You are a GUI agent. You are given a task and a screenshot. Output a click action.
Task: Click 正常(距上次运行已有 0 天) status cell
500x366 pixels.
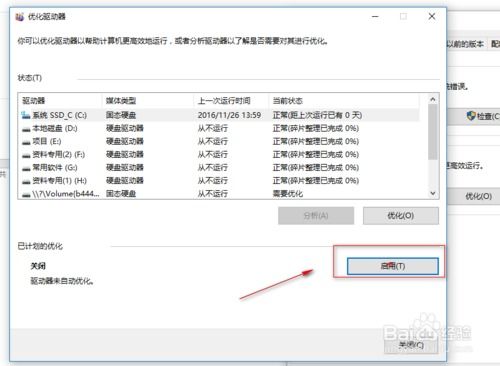pos(317,115)
